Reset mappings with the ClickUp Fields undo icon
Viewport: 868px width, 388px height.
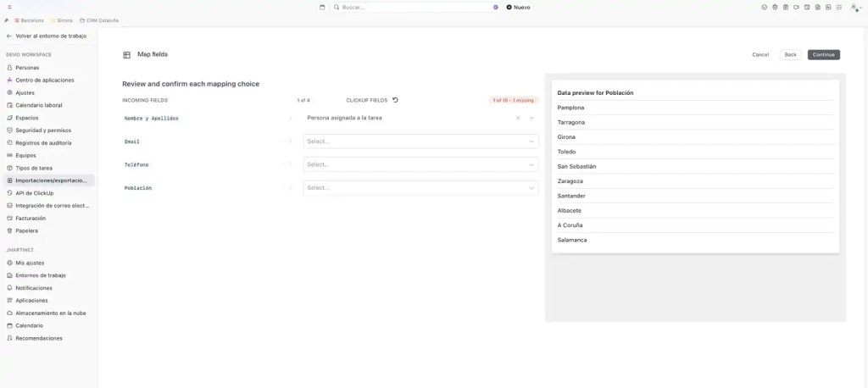coord(395,100)
